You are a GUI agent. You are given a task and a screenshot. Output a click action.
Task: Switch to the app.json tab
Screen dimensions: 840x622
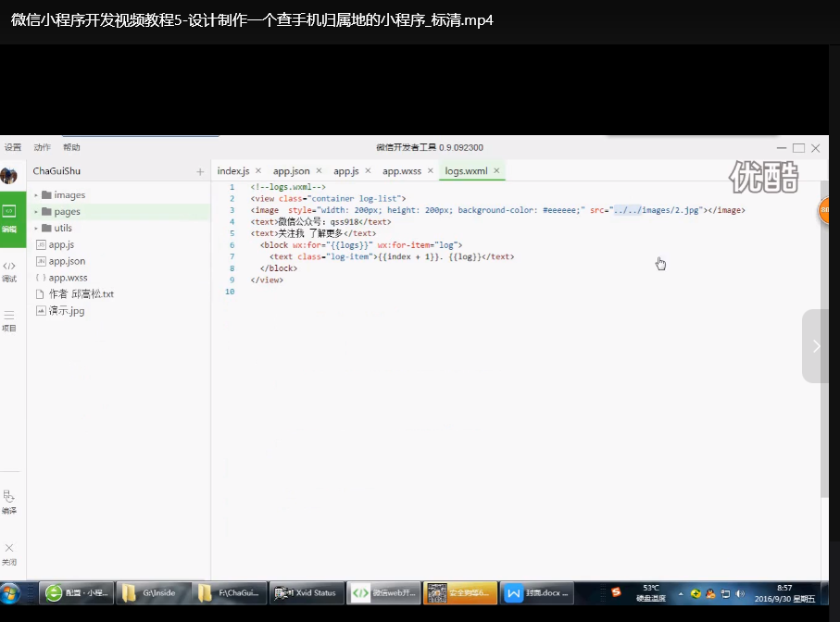click(x=291, y=170)
